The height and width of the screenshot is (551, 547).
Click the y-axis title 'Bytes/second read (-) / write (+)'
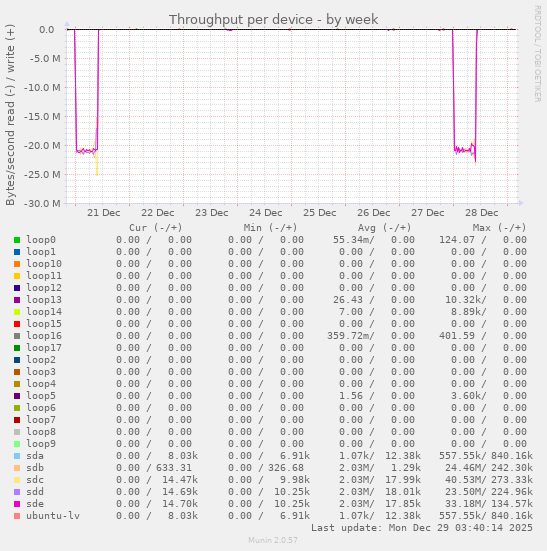pos(10,115)
